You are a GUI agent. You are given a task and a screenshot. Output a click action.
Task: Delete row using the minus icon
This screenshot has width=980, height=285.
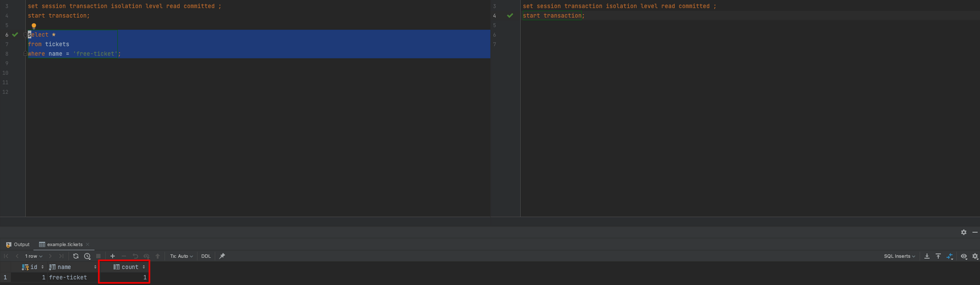tap(124, 256)
